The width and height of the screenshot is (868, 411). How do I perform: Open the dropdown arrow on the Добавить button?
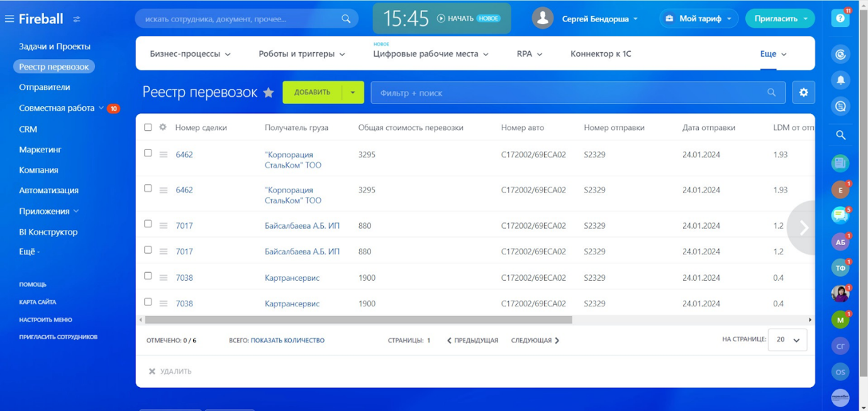pos(353,92)
